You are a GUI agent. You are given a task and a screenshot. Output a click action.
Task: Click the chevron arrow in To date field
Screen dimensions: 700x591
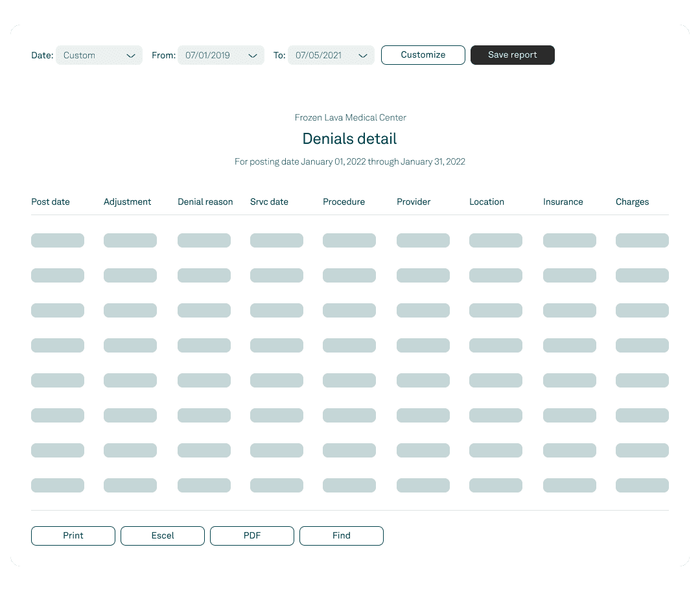tap(363, 56)
